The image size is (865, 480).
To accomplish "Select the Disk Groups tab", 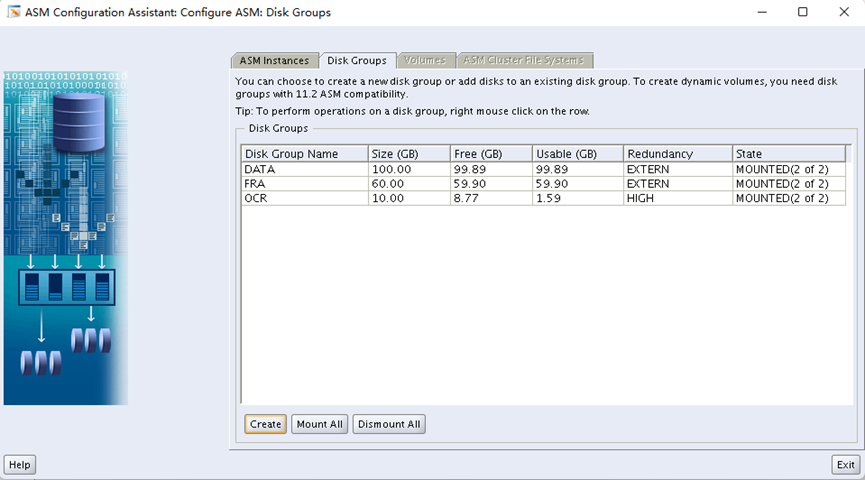I will pos(357,60).
